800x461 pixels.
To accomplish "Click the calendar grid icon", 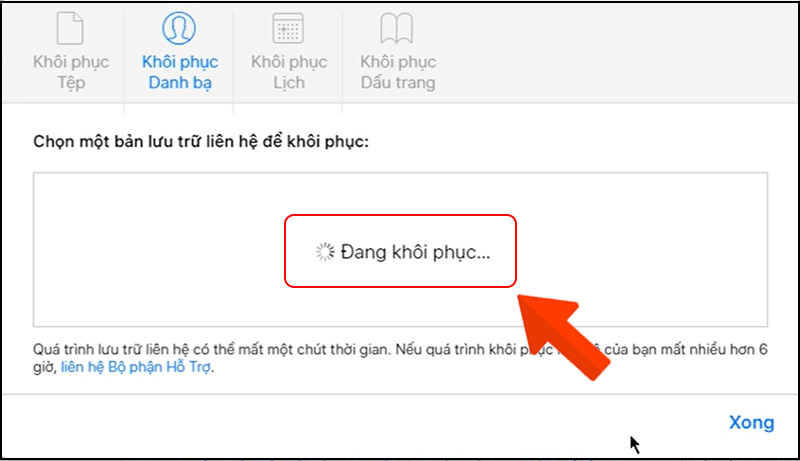I will click(x=288, y=28).
